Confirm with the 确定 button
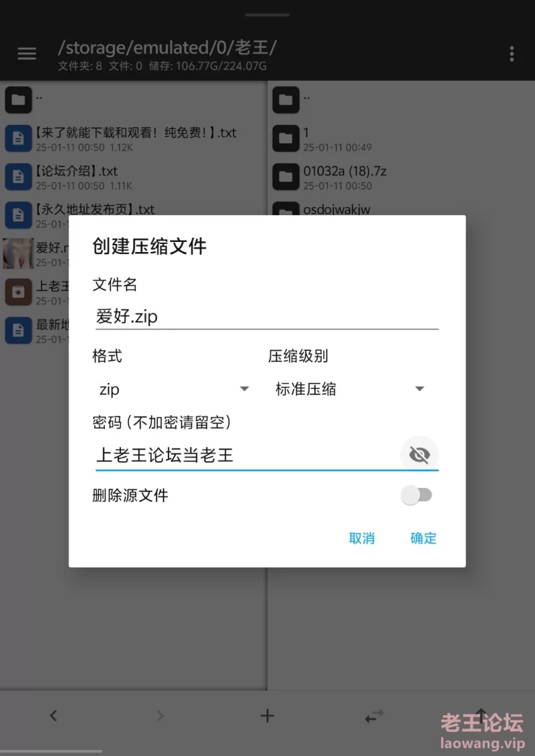Screen dimensions: 535x756 [x=423, y=538]
